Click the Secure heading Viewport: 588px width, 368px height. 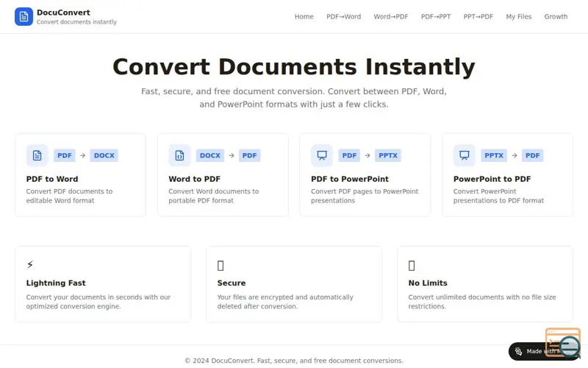pos(232,283)
